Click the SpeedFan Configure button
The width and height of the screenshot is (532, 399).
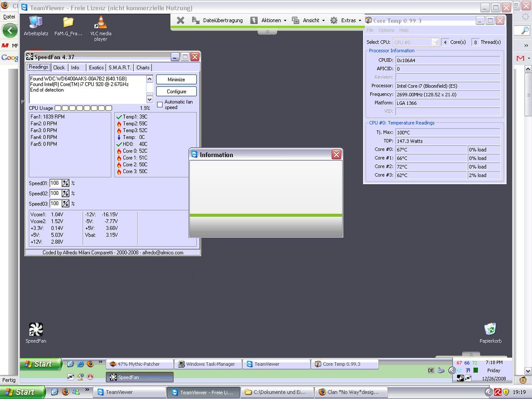pos(176,91)
